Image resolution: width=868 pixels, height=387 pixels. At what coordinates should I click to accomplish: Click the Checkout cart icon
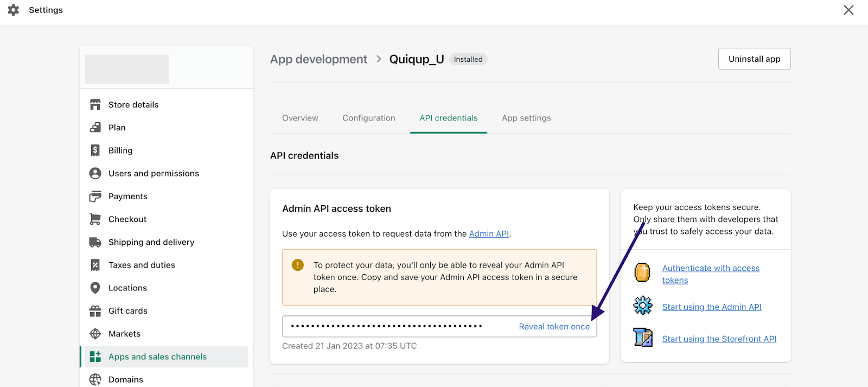(x=95, y=219)
